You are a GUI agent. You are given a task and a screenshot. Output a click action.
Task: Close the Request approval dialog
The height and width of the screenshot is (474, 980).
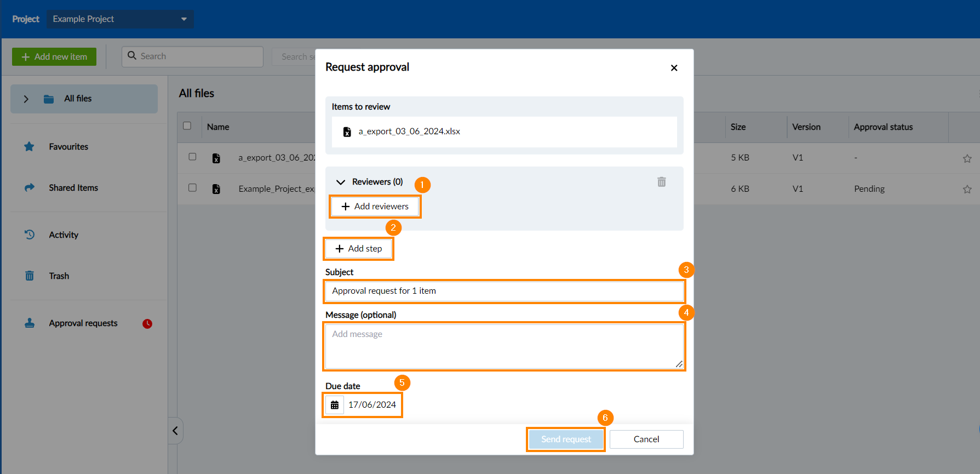click(x=674, y=68)
